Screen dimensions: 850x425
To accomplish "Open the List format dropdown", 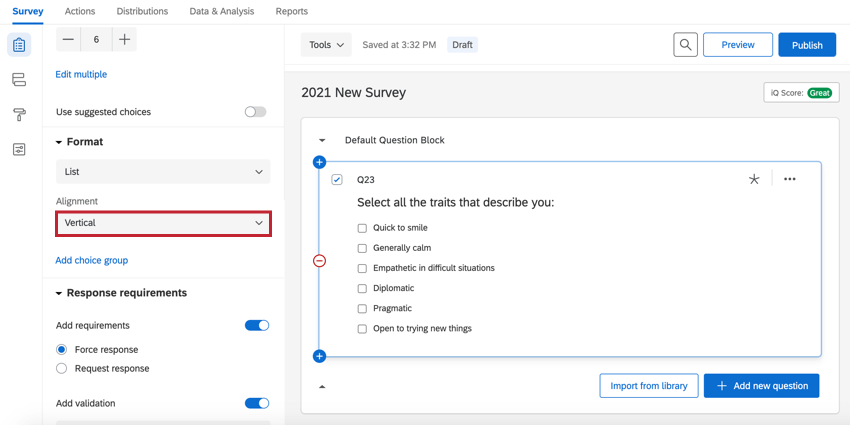I will point(163,172).
